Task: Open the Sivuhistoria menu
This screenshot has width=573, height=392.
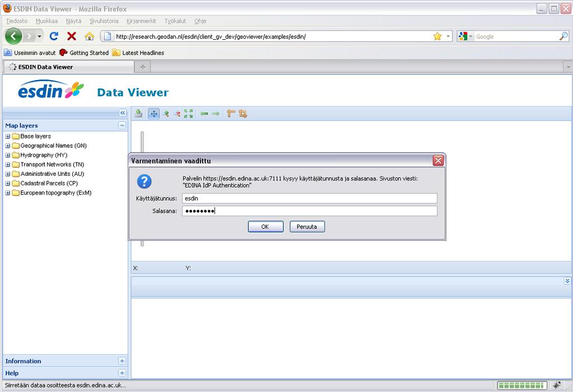Action: pyautogui.click(x=104, y=21)
